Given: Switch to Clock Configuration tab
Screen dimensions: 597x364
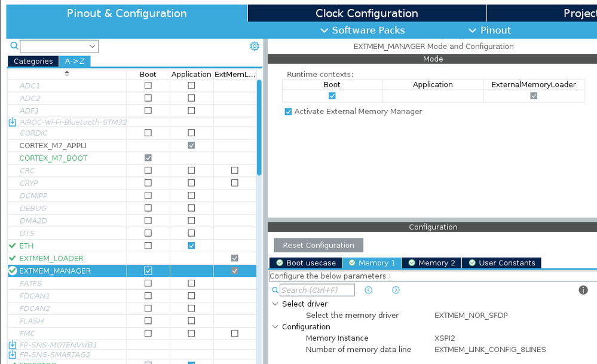Looking at the screenshot, I should (x=367, y=13).
